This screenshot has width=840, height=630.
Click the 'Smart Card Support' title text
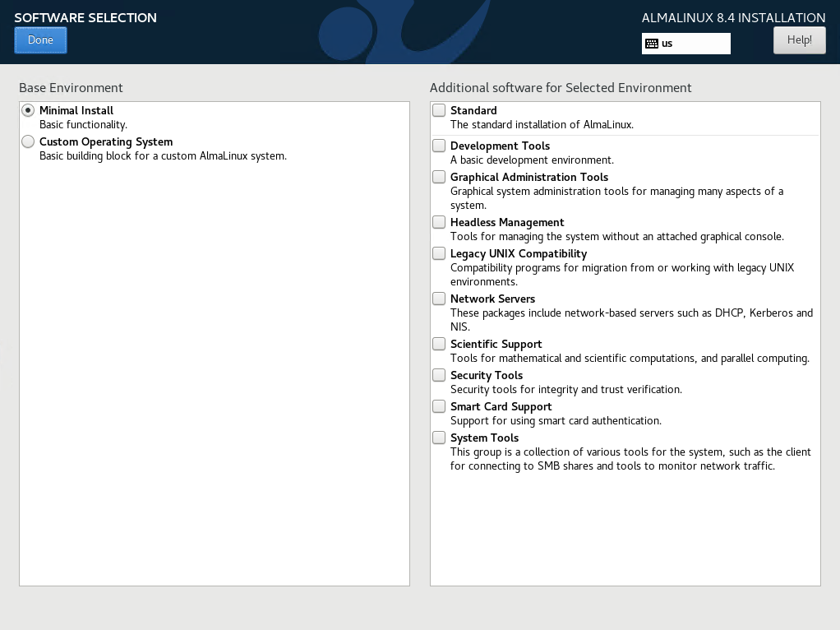click(501, 406)
